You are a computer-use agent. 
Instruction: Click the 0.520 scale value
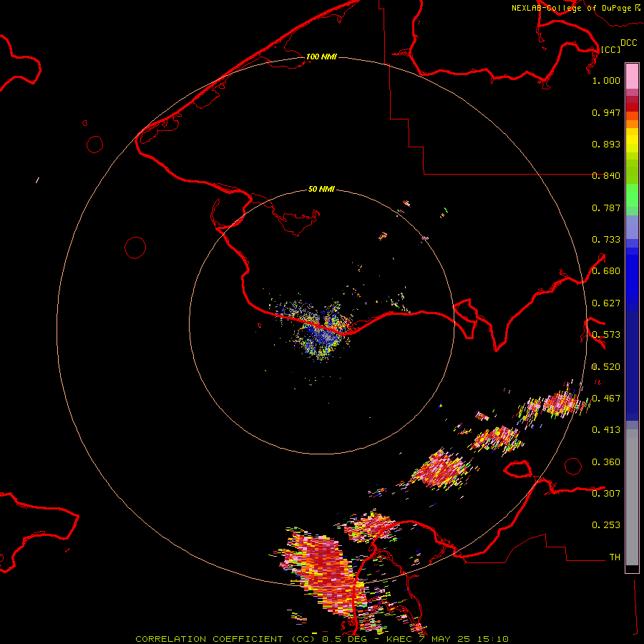(x=606, y=367)
